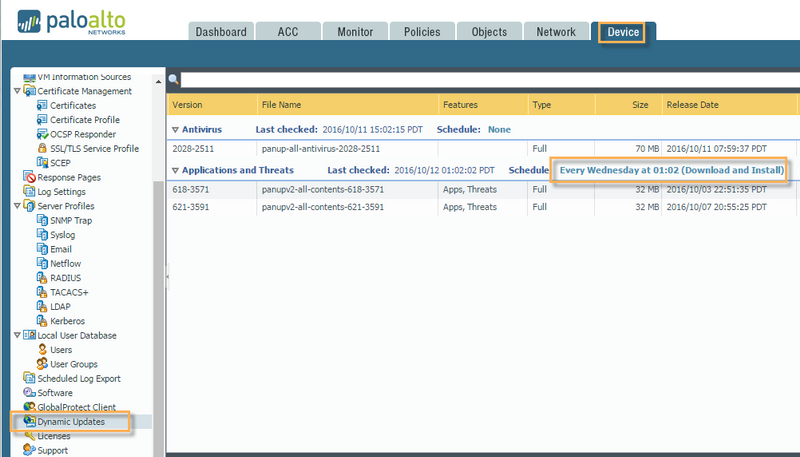Sort by Release Date column header
Viewport: 800px width, 457px height.
pos(692,104)
